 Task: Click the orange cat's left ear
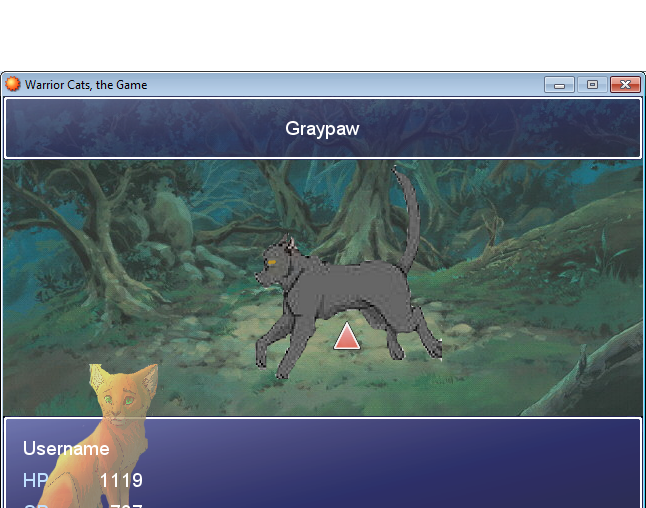click(x=99, y=377)
